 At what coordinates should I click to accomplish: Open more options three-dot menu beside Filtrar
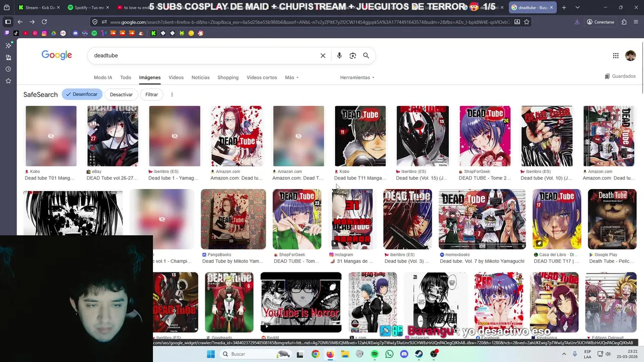[x=172, y=95]
